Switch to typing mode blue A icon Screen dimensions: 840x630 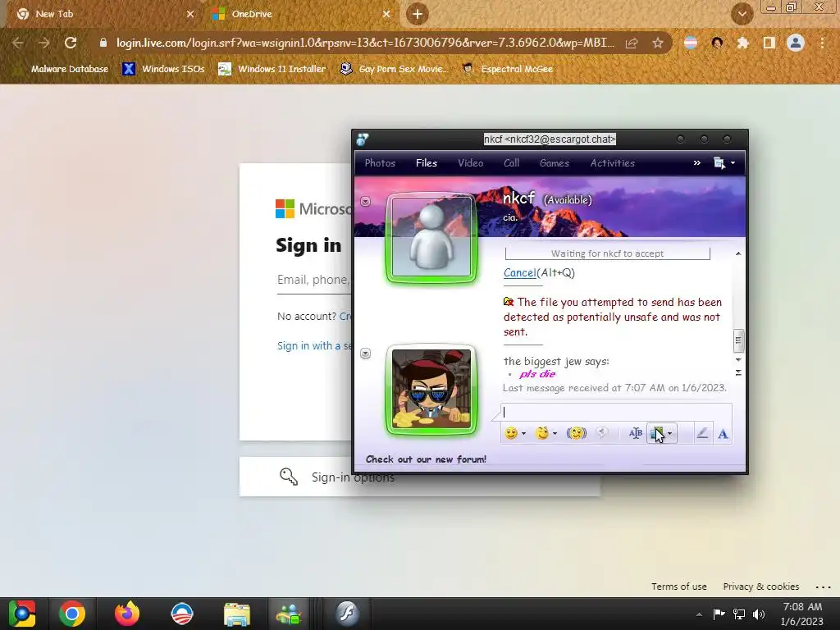pos(723,434)
